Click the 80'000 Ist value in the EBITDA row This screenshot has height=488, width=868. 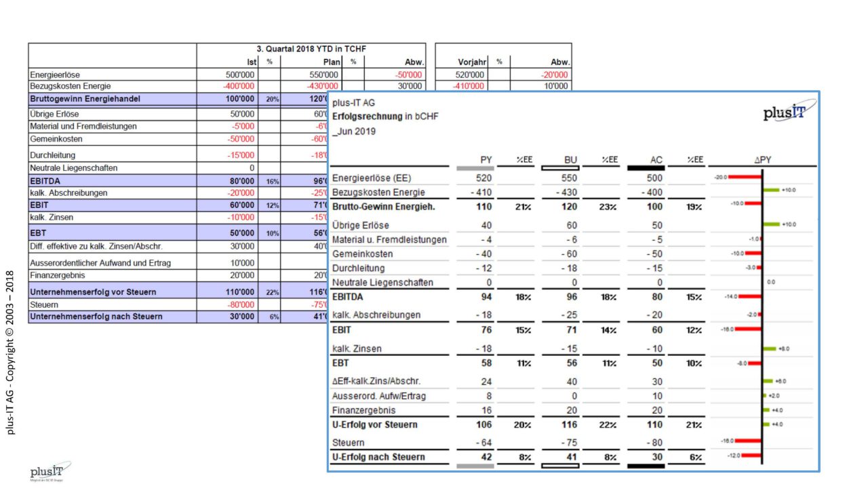tap(241, 181)
